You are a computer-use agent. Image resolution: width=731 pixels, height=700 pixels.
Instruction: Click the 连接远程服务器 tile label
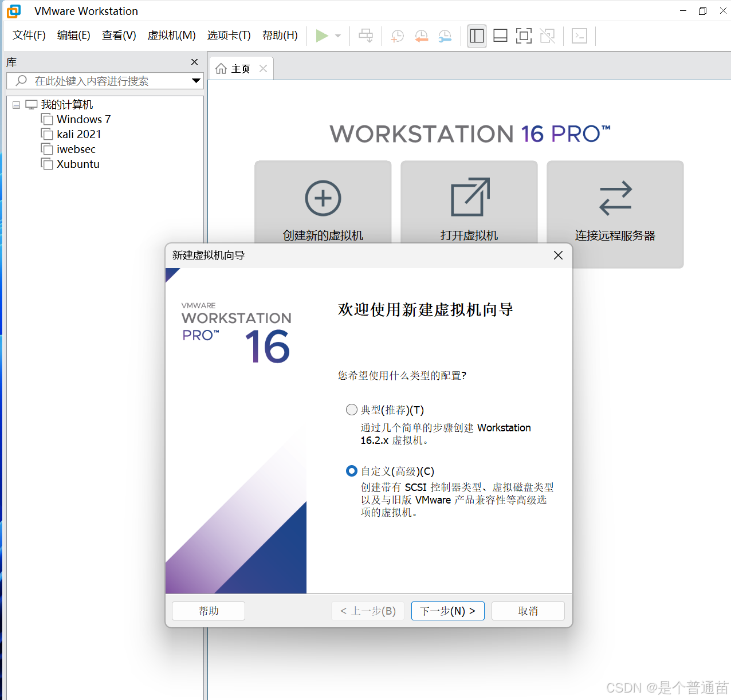tap(615, 235)
